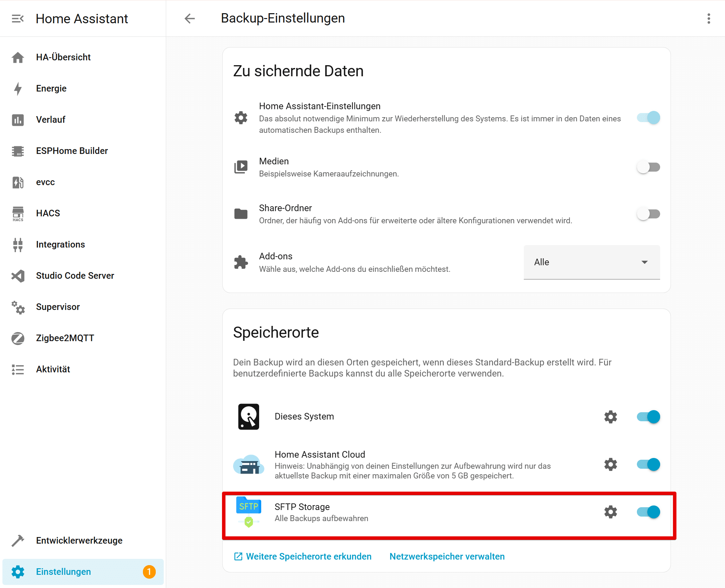725x588 pixels.
Task: Open evcc in the sidebar
Action: 83,182
